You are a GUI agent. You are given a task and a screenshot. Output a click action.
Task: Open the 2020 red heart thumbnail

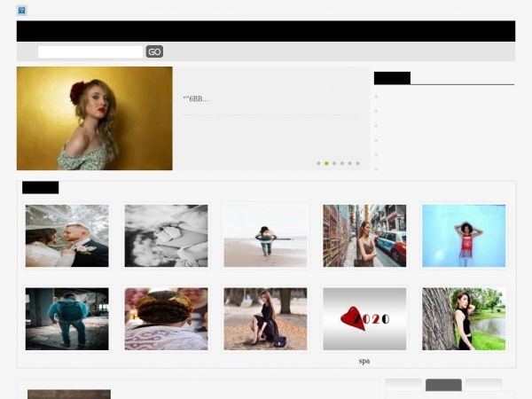364,319
